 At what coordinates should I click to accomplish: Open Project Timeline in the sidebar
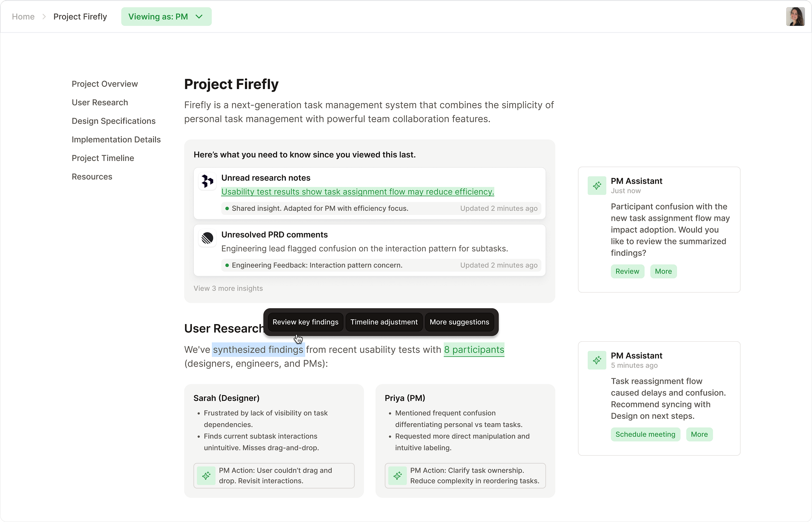pyautogui.click(x=103, y=158)
